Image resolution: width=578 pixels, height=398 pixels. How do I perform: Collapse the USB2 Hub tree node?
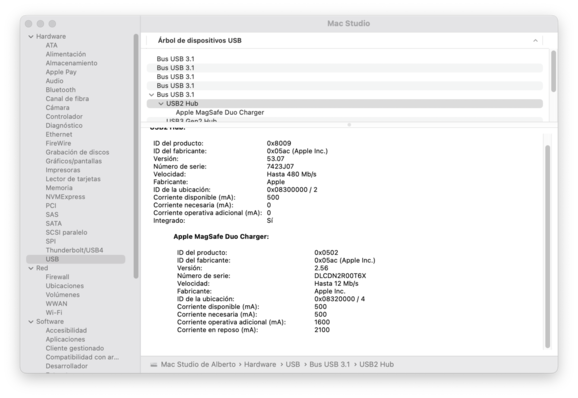161,104
